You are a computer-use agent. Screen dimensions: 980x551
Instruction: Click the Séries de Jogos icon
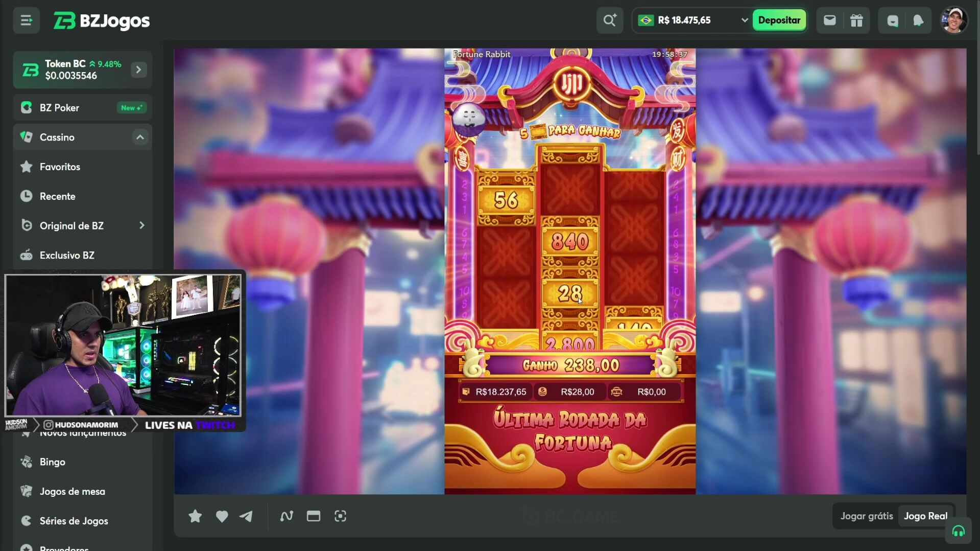click(x=26, y=521)
